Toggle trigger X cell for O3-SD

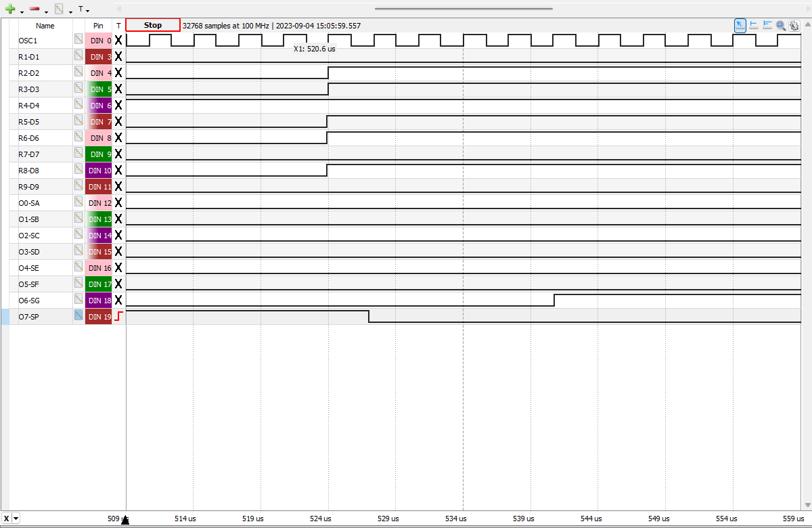(118, 251)
